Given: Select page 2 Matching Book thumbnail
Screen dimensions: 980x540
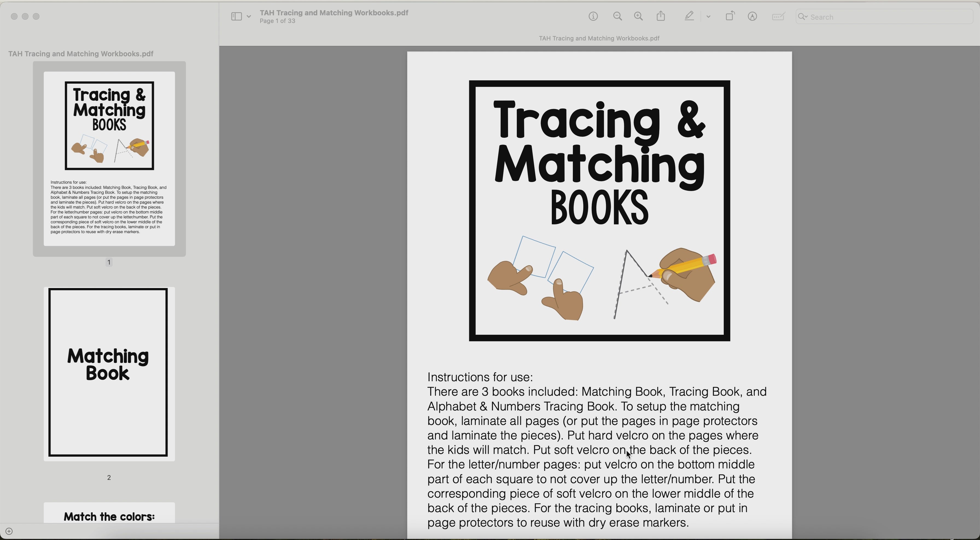Looking at the screenshot, I should [109, 374].
